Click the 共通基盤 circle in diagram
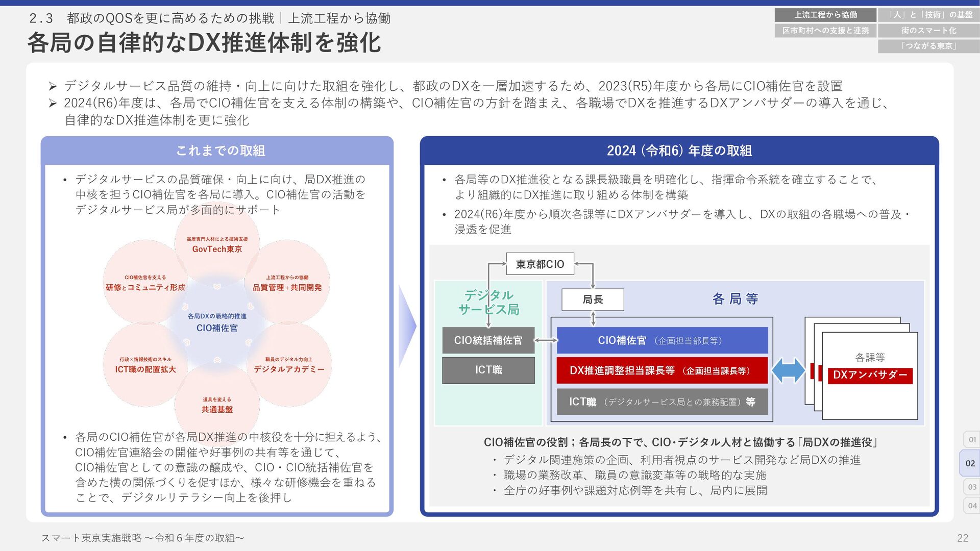 pyautogui.click(x=217, y=405)
